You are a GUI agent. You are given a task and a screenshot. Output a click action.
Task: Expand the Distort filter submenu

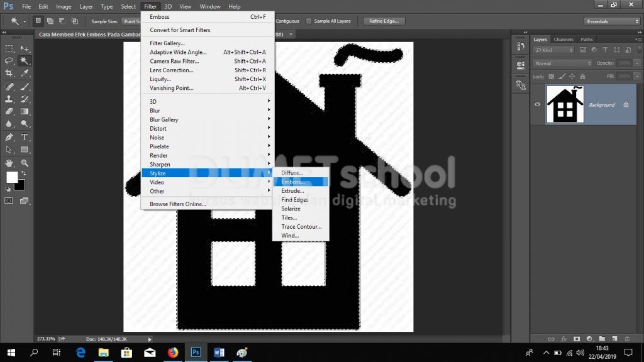207,128
